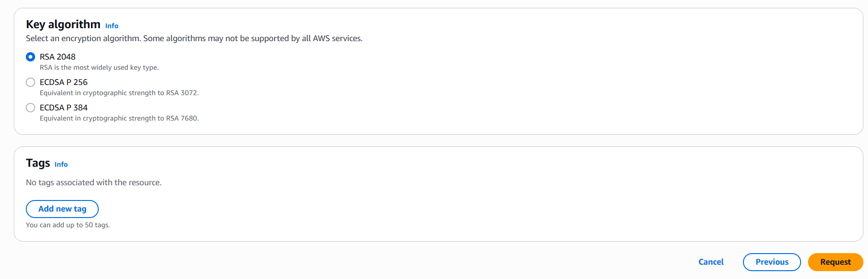The height and width of the screenshot is (279, 868).
Task: Cancel the certificate request
Action: click(711, 262)
